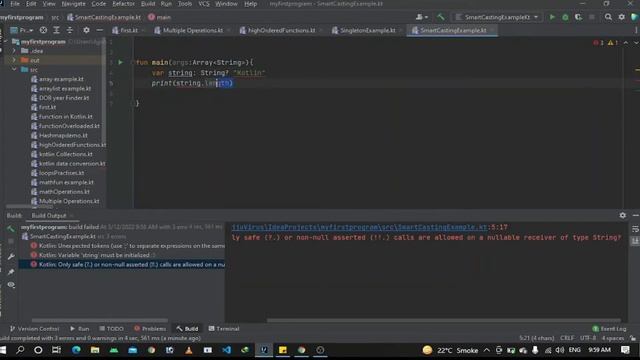Click the Run with Coverage icon
The height and width of the screenshot is (360, 640).
pyautogui.click(x=578, y=17)
